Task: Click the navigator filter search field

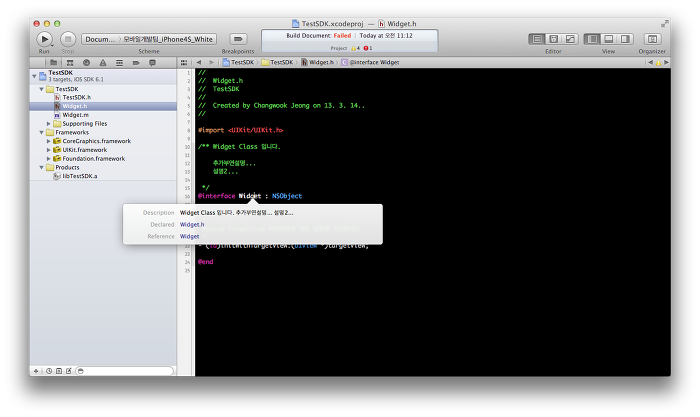Action: tap(124, 371)
